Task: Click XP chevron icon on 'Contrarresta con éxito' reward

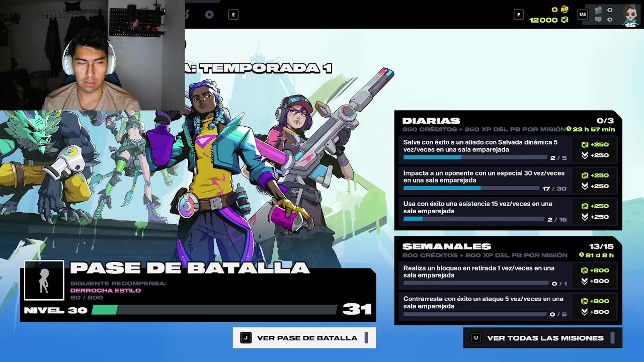Action: click(585, 312)
